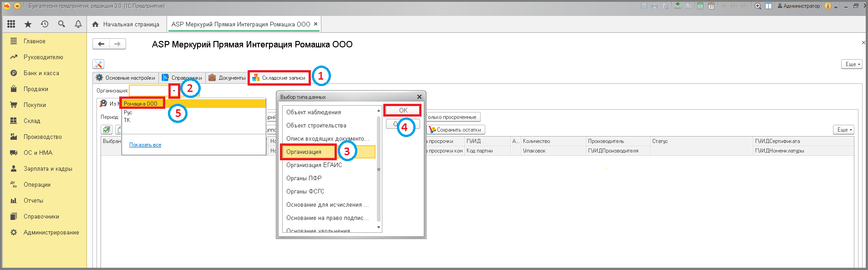Click the save diskette icon
Image resolution: width=868 pixels, height=270 pixels.
tap(644, 6)
